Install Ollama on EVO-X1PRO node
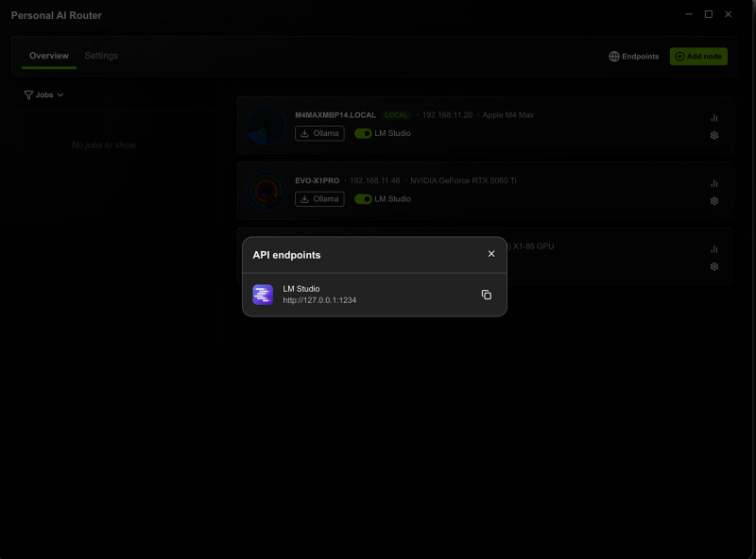Image resolution: width=756 pixels, height=559 pixels. coord(319,199)
